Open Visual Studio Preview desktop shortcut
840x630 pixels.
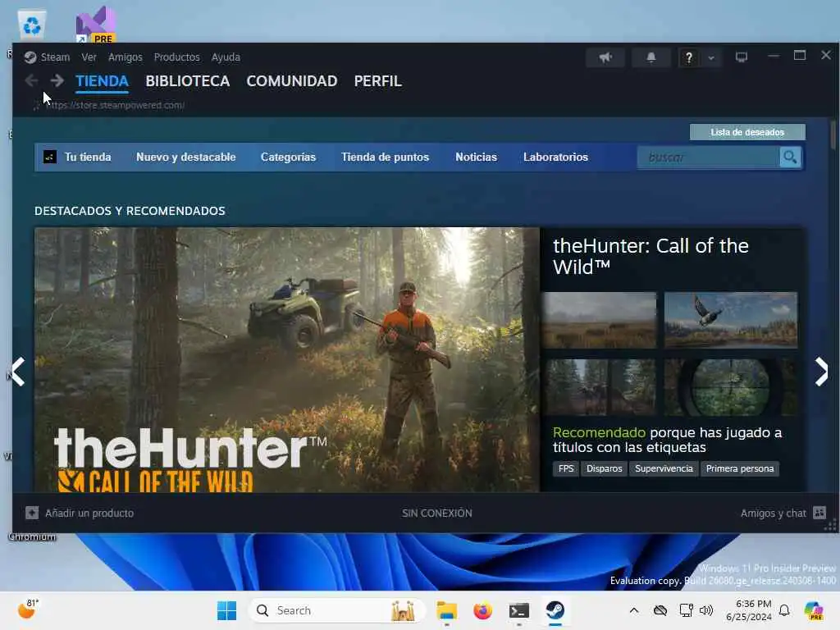96,25
